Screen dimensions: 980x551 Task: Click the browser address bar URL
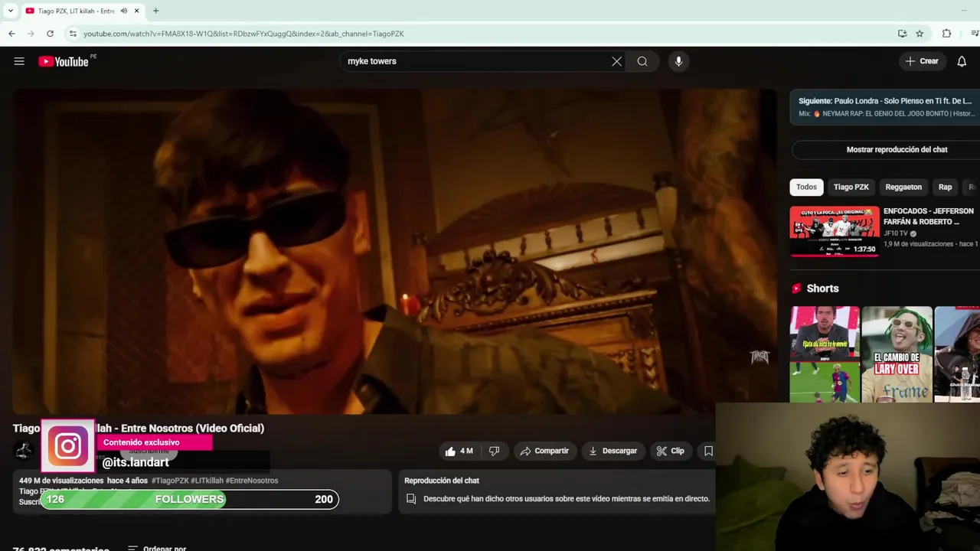click(243, 34)
